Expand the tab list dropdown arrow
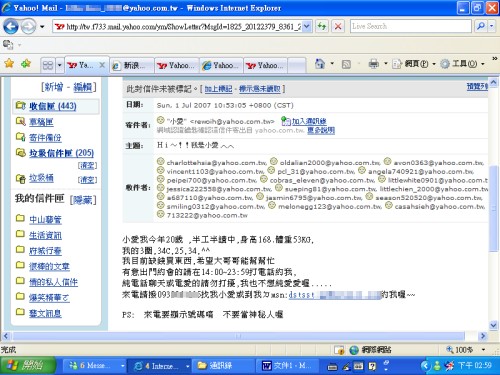500x375 pixels. (x=60, y=65)
